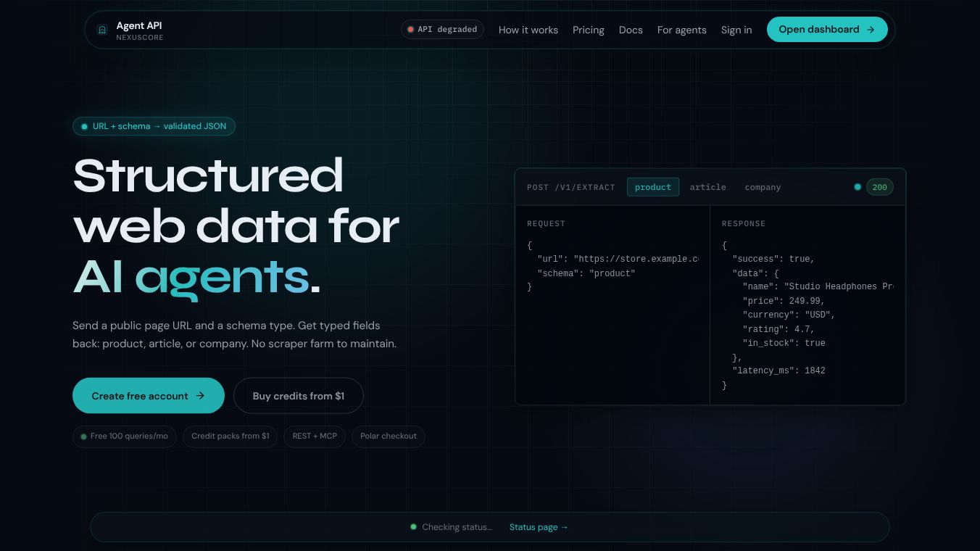Screen dimensions: 980x551
Task: Click the red API status dot
Action: click(x=410, y=30)
